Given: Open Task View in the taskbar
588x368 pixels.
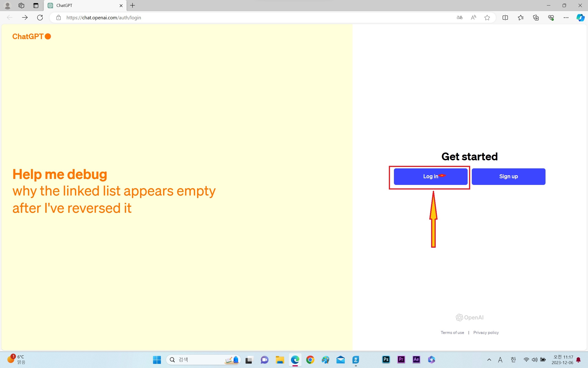Looking at the screenshot, I should pos(249,359).
